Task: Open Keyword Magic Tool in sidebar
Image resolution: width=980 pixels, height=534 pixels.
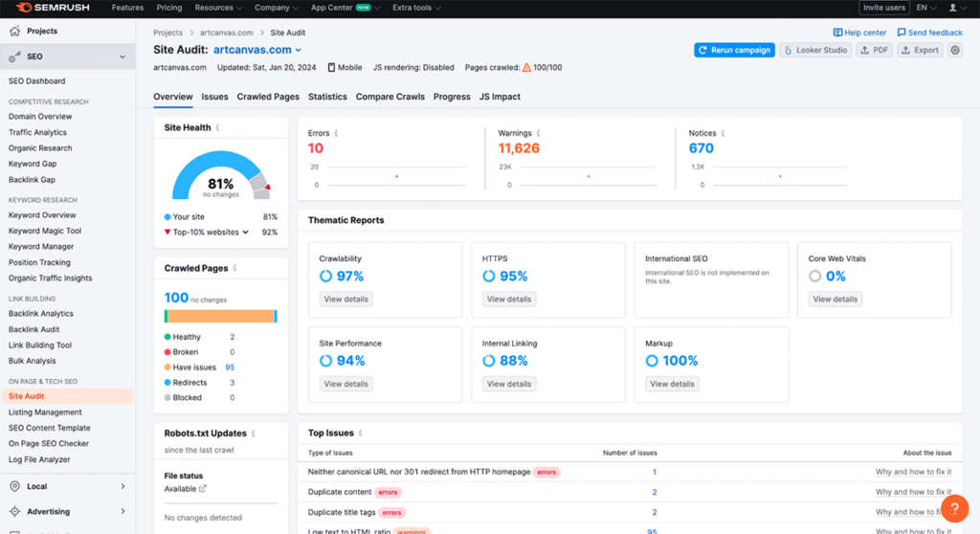Action: (45, 231)
